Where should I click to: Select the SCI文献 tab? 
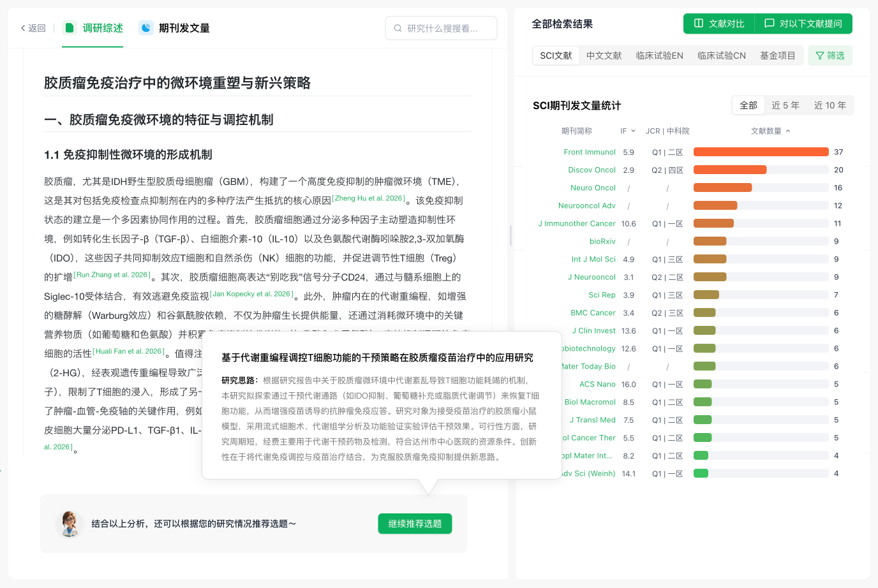pyautogui.click(x=556, y=55)
